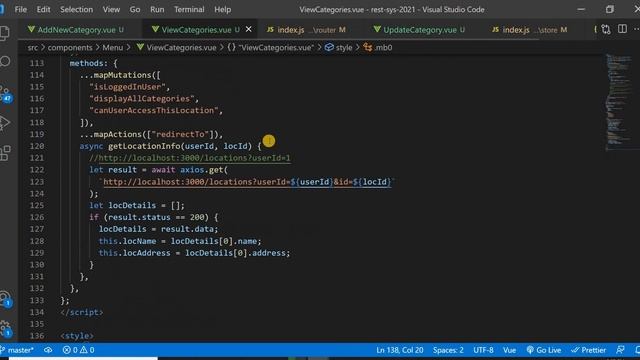This screenshot has height=360, width=640.
Task: Click line number 120 in gutter
Action: 37,146
